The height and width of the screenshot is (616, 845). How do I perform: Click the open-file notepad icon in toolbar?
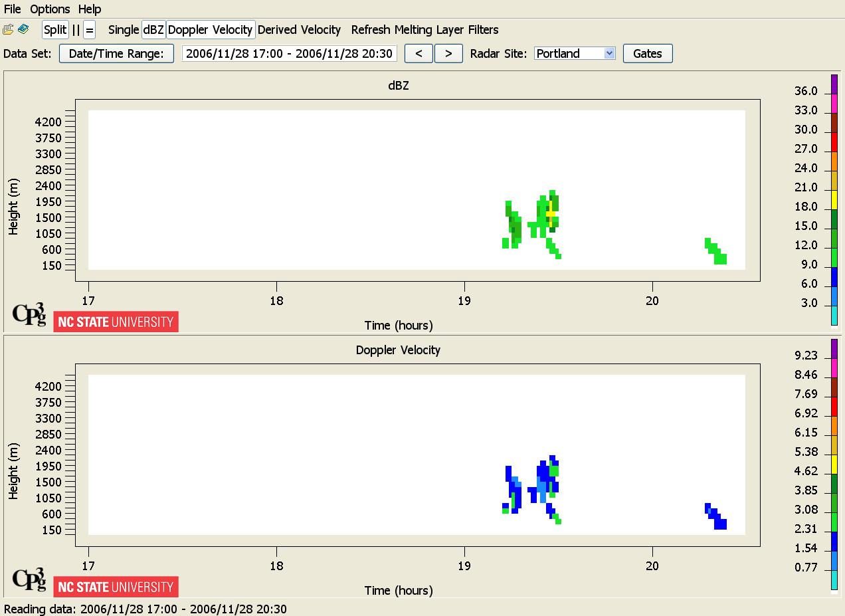click(8, 30)
